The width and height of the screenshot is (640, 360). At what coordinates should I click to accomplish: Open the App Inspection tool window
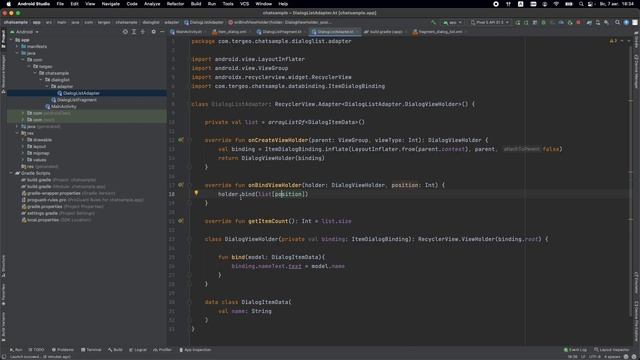click(195, 350)
